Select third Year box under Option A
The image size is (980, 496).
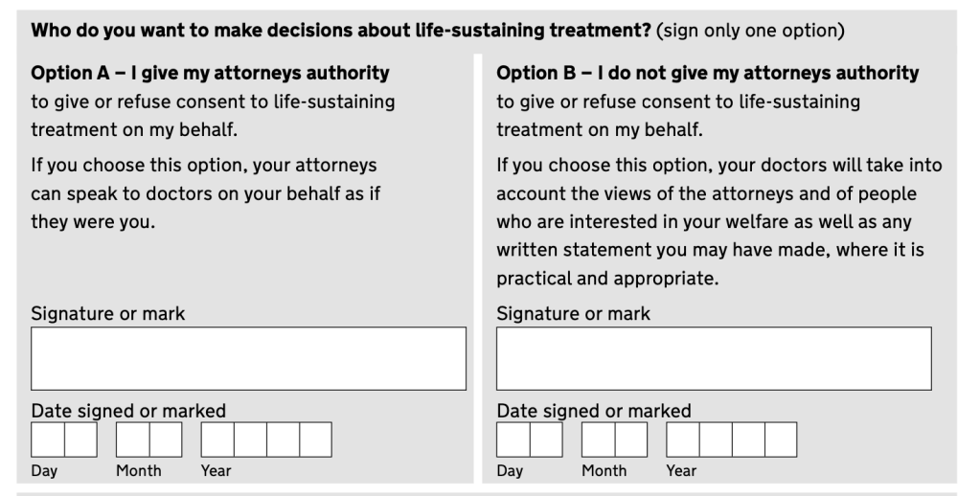point(283,440)
